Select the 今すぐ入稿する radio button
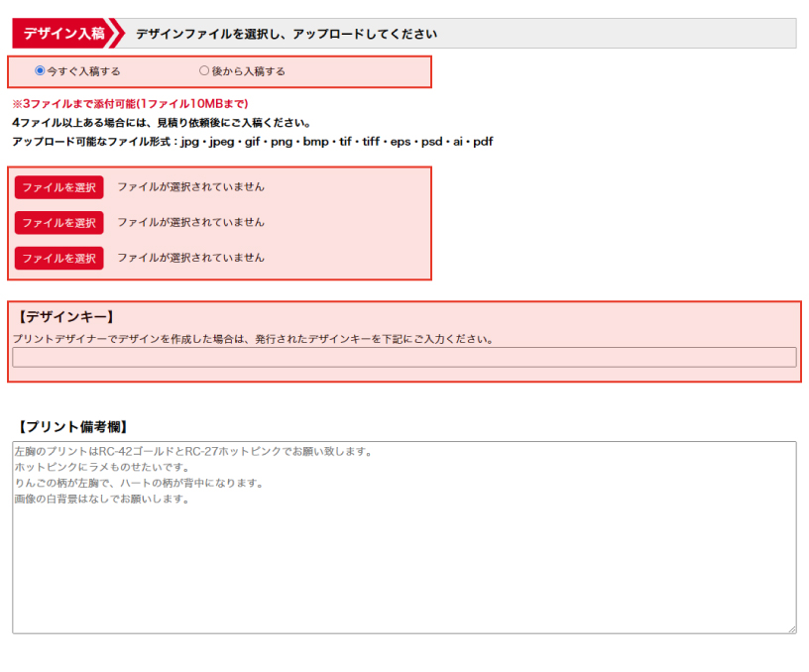This screenshot has width=809, height=672. tap(40, 71)
